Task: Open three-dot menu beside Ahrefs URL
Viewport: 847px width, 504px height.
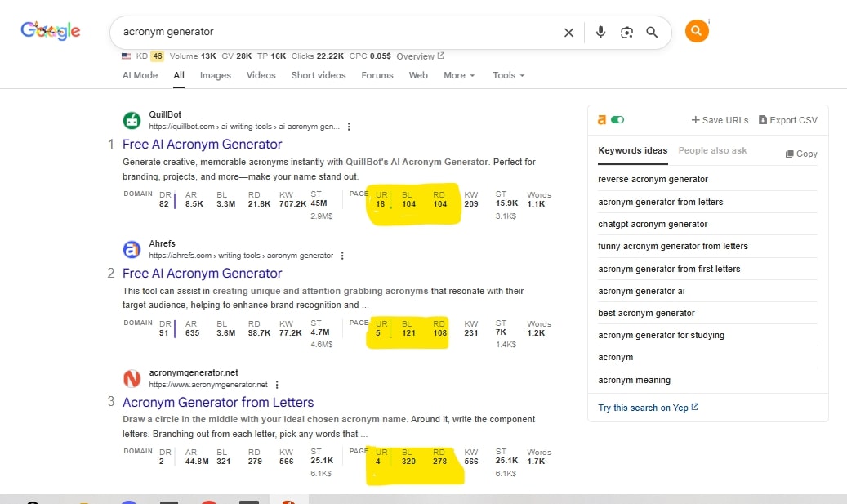Action: [x=342, y=256]
